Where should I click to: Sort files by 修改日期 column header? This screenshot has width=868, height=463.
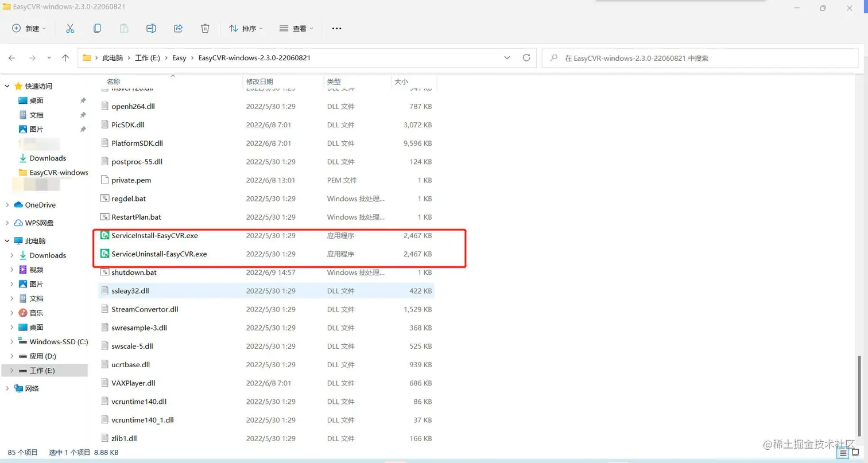click(259, 82)
